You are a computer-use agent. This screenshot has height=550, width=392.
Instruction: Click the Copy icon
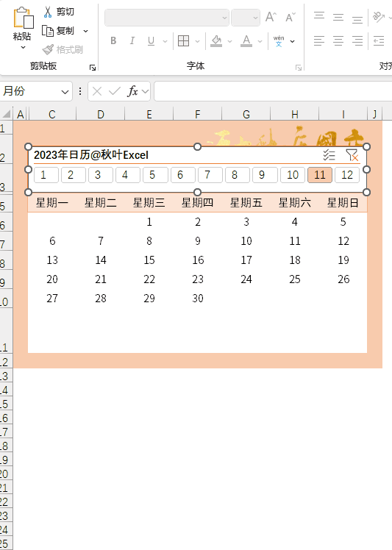coord(48,31)
